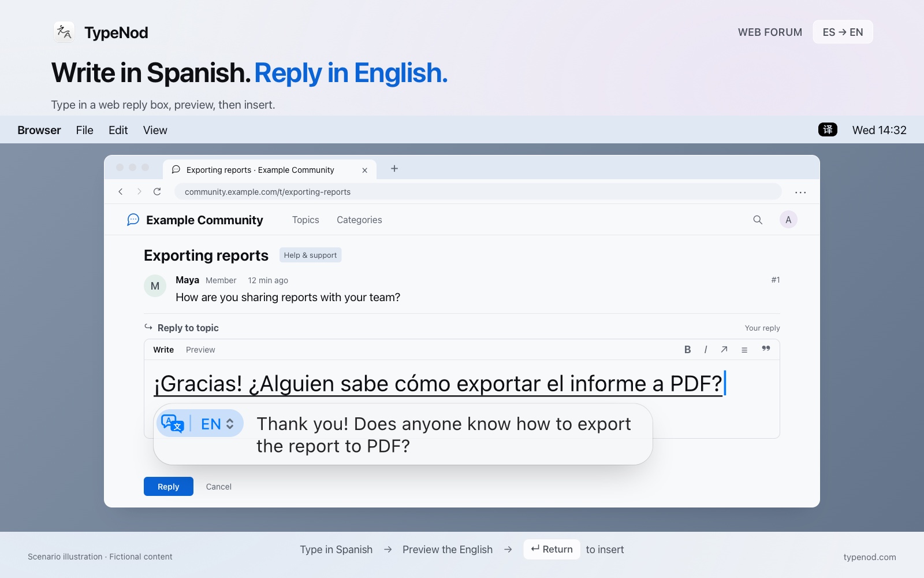Open the typenod.com link
924x578 pixels.
coord(870,557)
